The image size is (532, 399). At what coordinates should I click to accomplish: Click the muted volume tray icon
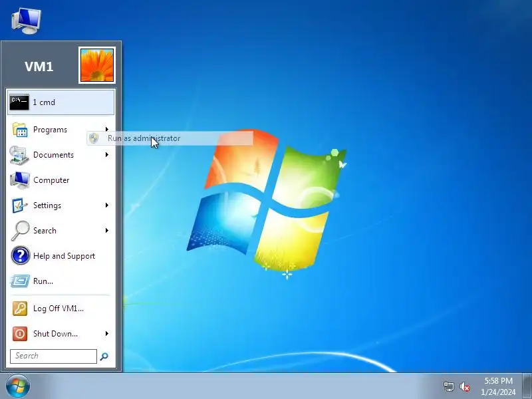point(465,386)
